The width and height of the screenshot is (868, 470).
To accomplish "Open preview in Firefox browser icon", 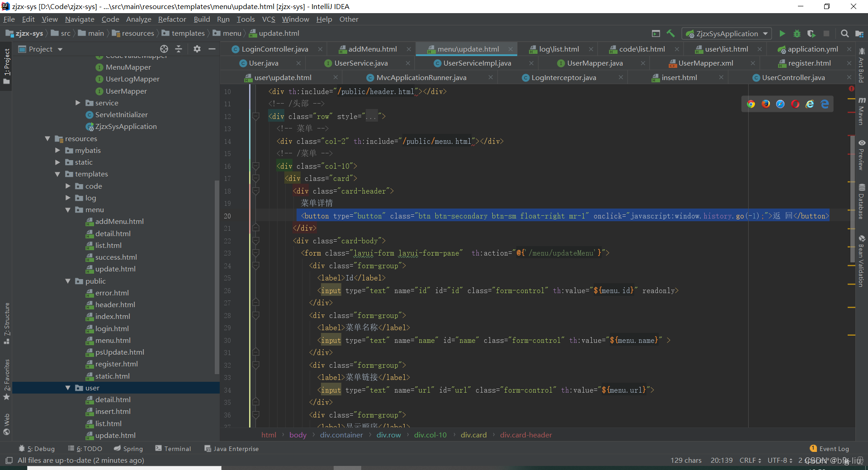I will point(766,104).
